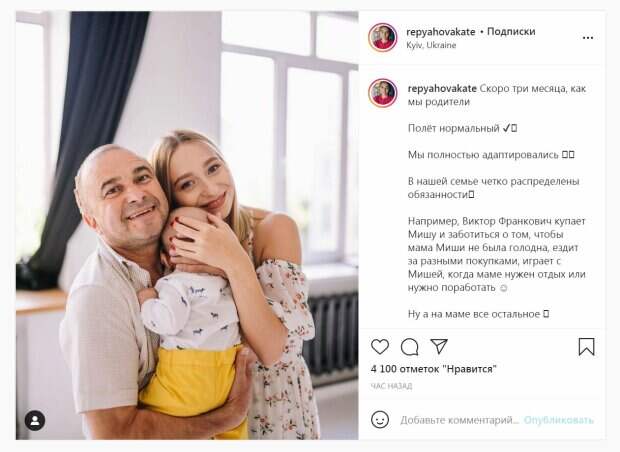Viewport: 620px width, 452px height.
Task: Click the Опубликовать publish button
Action: [559, 420]
